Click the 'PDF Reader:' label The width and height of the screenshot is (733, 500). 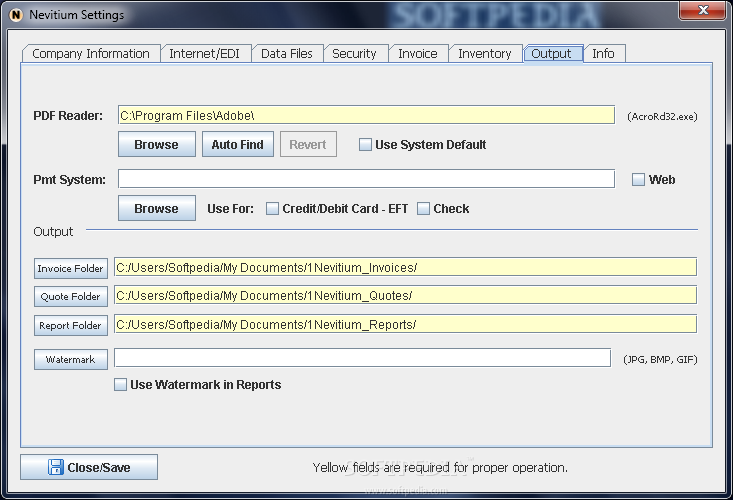point(68,116)
